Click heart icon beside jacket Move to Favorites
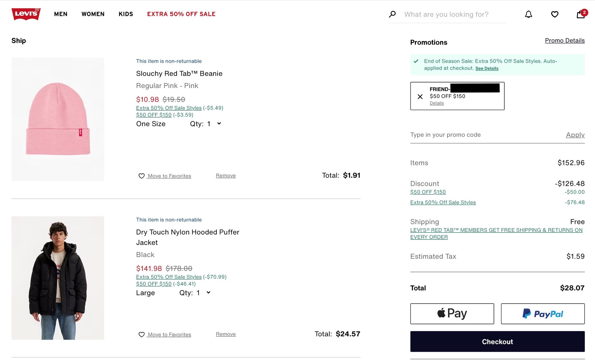 click(x=141, y=334)
